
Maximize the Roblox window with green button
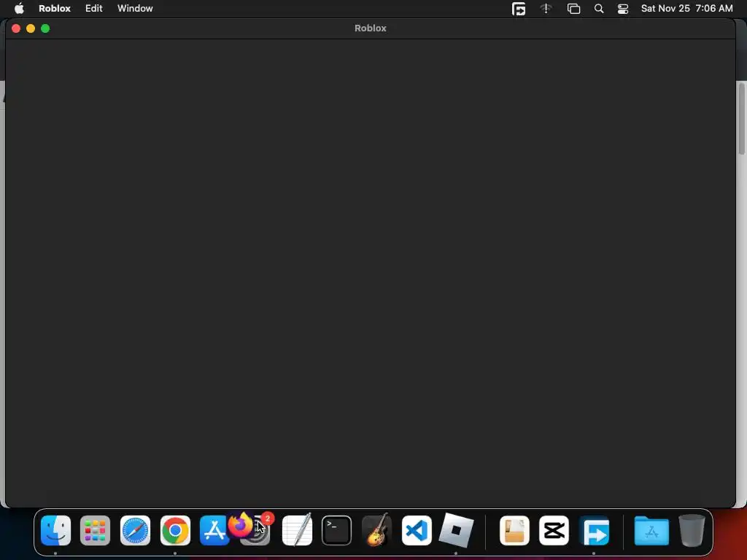coord(45,28)
